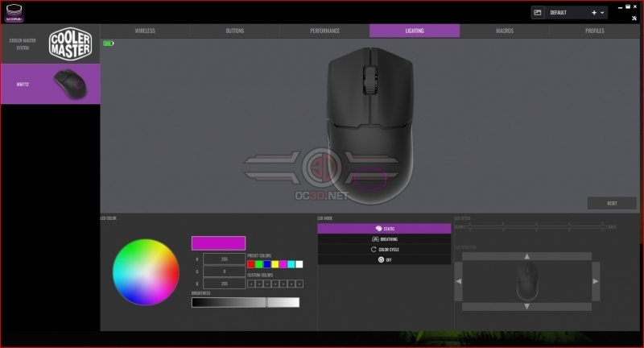Select Breathing LED mode
644x348 pixels.
[x=384, y=239]
